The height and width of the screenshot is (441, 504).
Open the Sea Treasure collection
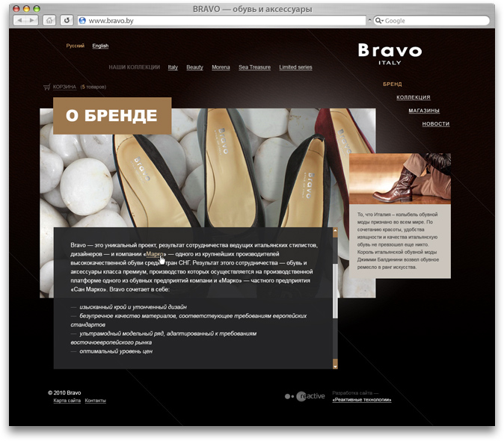tap(254, 67)
